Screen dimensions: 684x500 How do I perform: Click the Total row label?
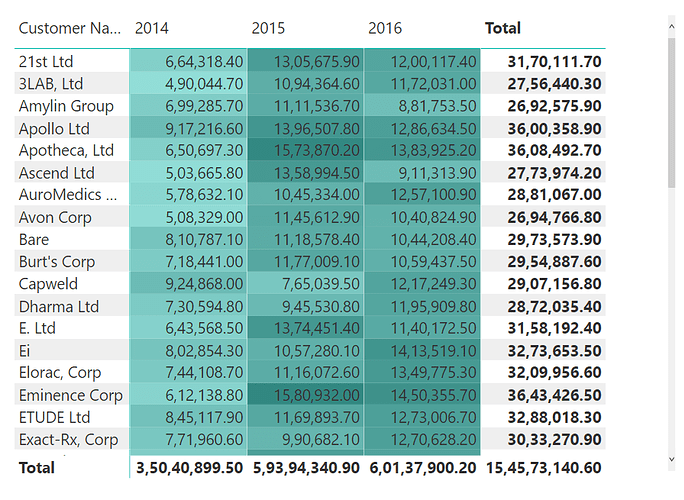[x=37, y=468]
